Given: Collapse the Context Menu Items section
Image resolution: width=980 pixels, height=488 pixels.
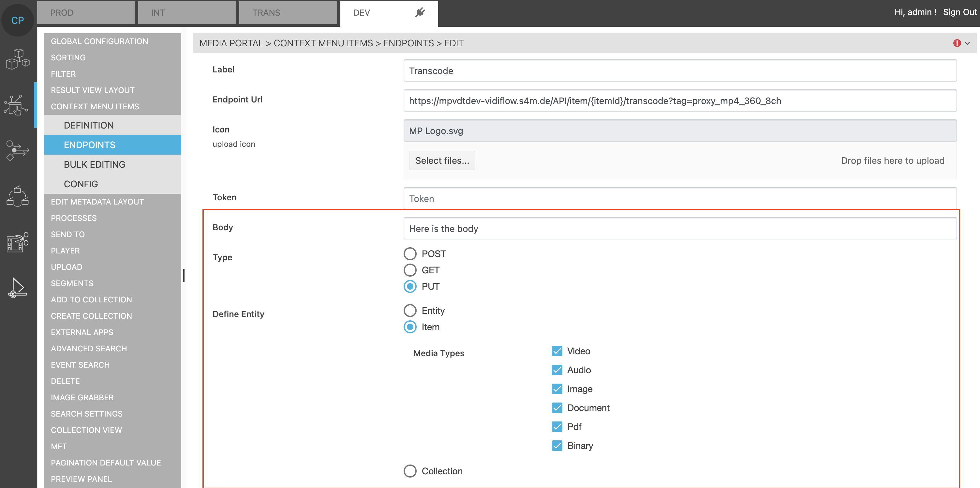Looking at the screenshot, I should tap(95, 107).
